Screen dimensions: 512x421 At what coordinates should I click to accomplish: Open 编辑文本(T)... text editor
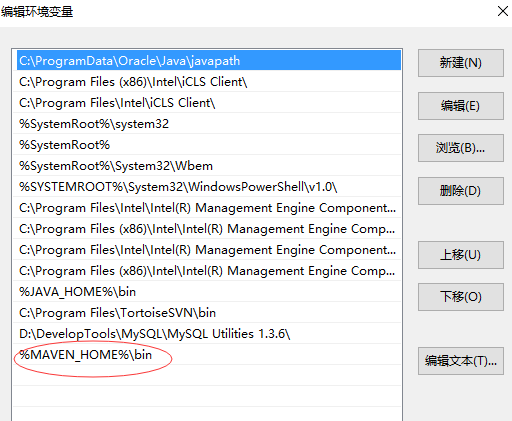coord(461,361)
